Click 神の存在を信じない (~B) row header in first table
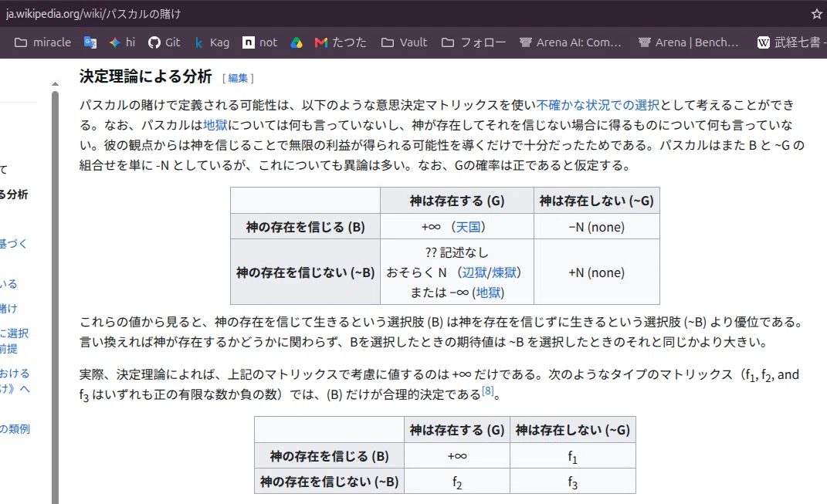The height and width of the screenshot is (504, 827). 305,272
